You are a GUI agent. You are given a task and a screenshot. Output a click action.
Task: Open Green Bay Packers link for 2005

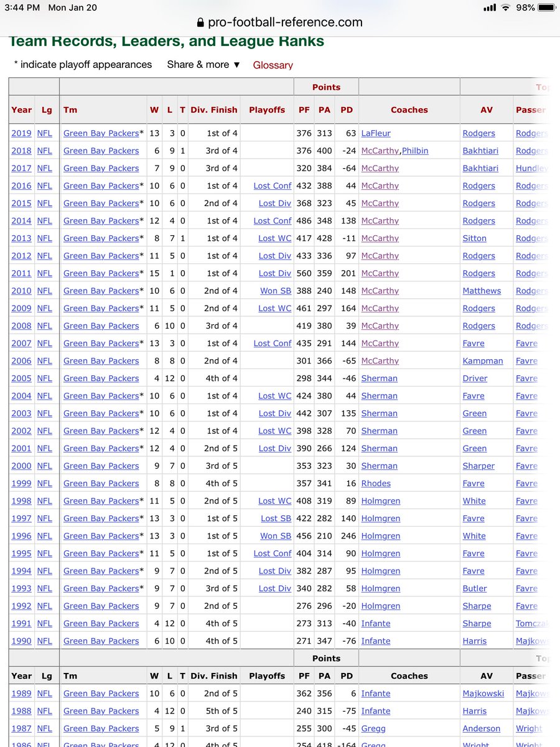101,378
